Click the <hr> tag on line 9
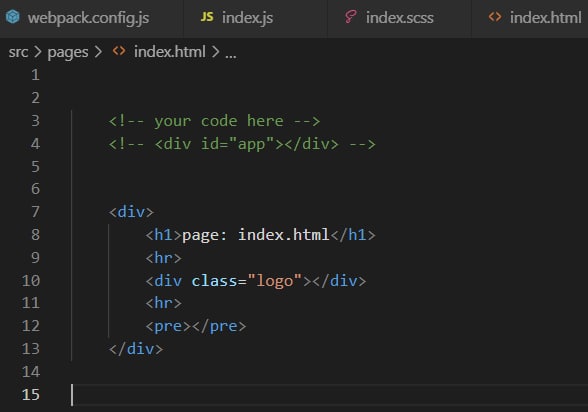588x412 pixels. click(164, 258)
